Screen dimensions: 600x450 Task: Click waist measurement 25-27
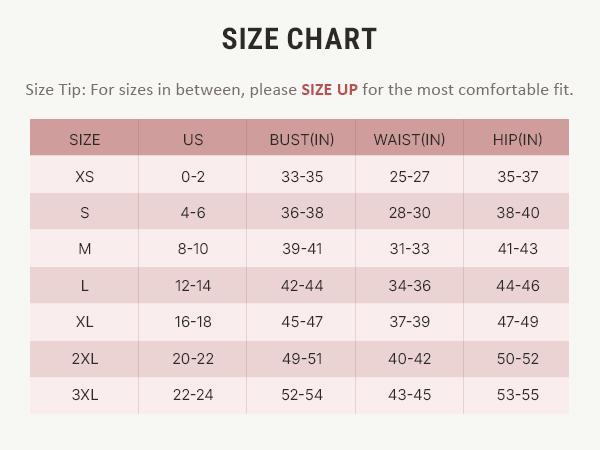pyautogui.click(x=409, y=177)
